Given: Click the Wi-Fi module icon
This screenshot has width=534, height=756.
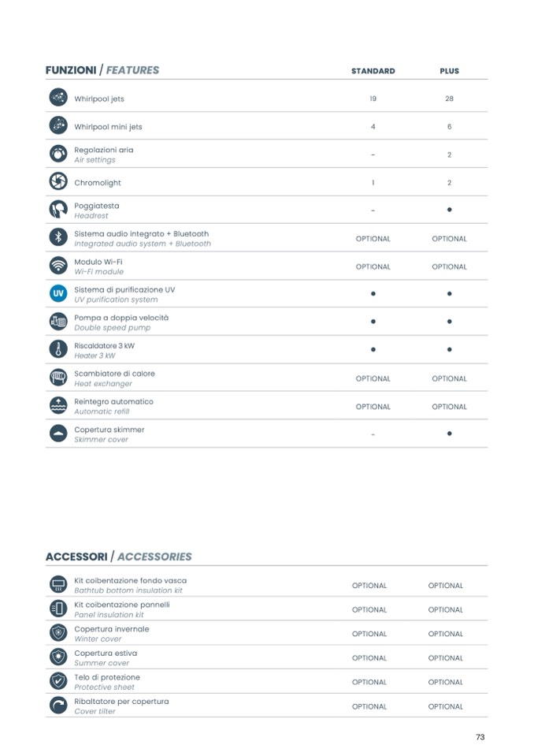Looking at the screenshot, I should (57, 266).
